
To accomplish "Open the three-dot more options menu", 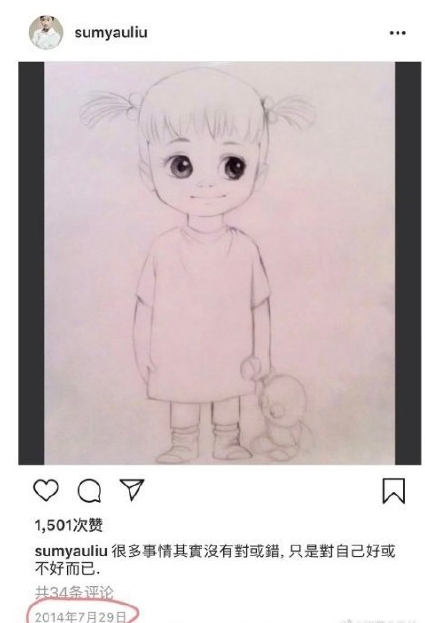I will tap(397, 33).
